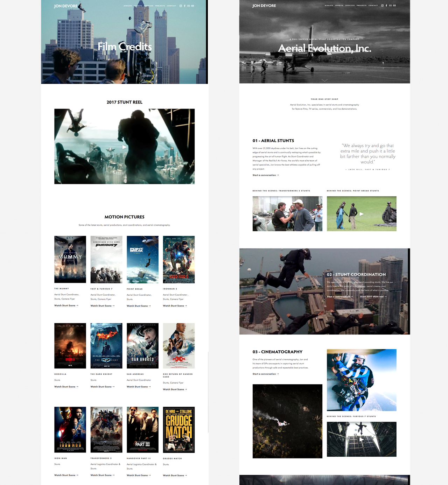The image size is (448, 485).
Task: Open Instagram from left page header
Action: [x=180, y=6]
